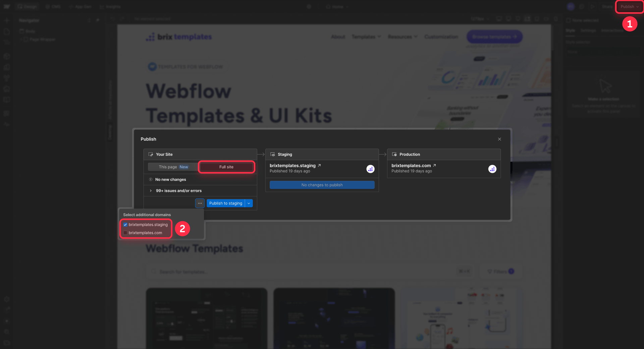Click the Publish button in top bar
Viewport: 644px width, 349px height.
pyautogui.click(x=630, y=7)
